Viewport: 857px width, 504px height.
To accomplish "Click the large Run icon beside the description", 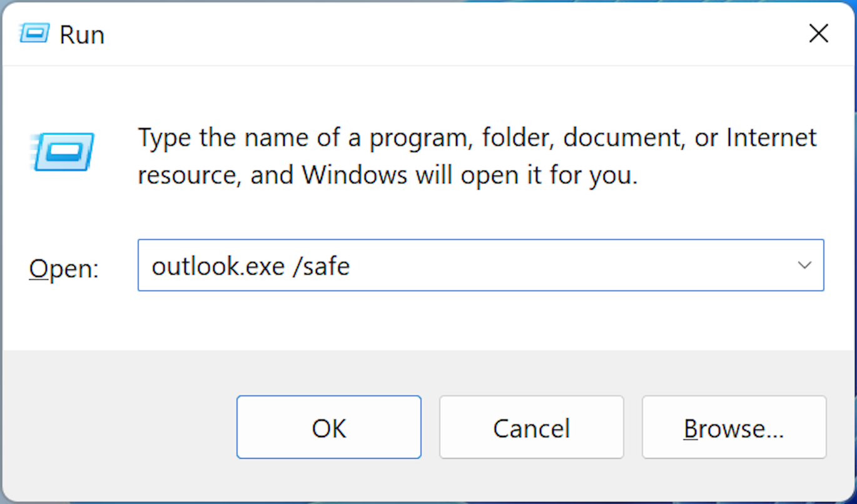I will (62, 151).
